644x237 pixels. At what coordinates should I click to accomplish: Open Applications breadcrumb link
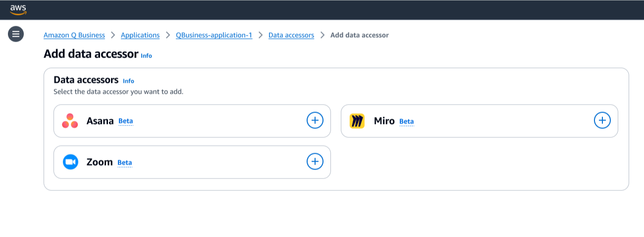pos(140,35)
